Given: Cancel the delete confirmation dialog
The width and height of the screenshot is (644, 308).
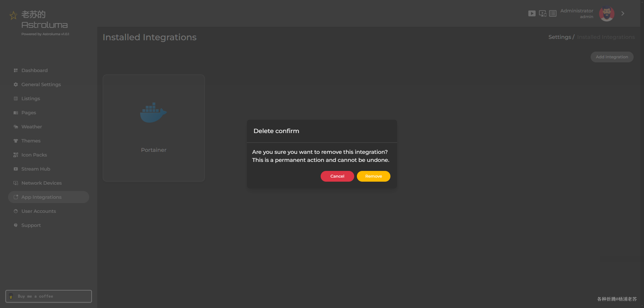Looking at the screenshot, I should [337, 176].
